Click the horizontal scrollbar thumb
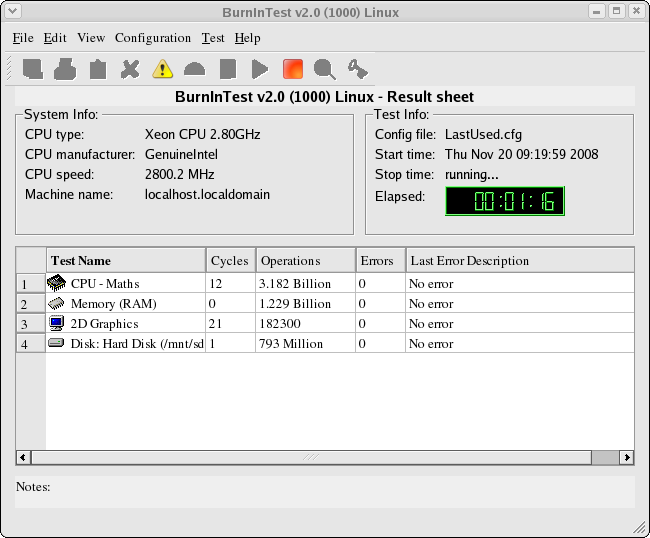 [311, 457]
